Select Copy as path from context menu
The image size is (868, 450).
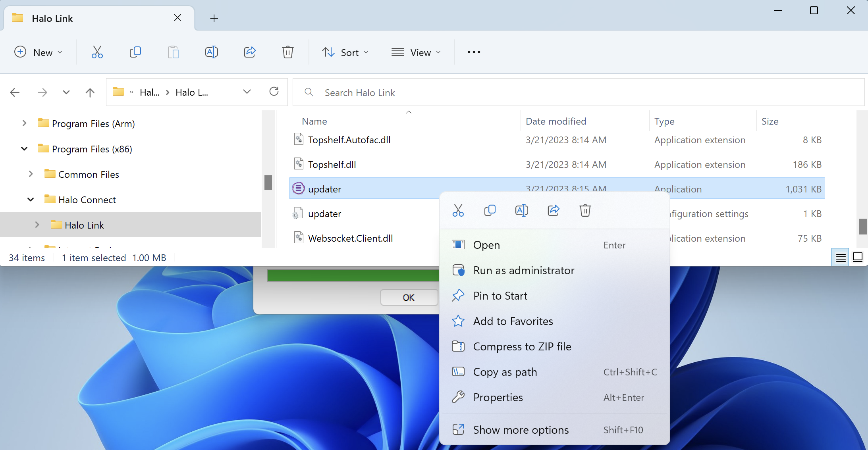coord(505,372)
